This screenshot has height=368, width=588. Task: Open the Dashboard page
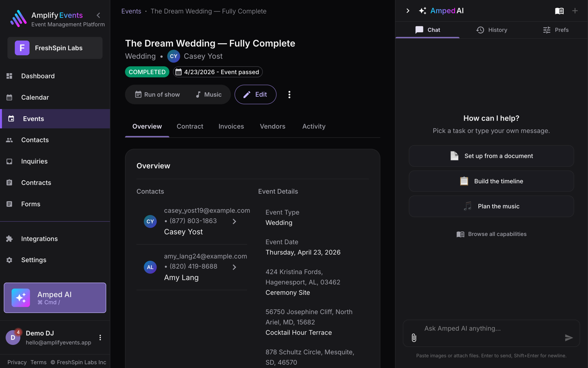tap(55, 76)
